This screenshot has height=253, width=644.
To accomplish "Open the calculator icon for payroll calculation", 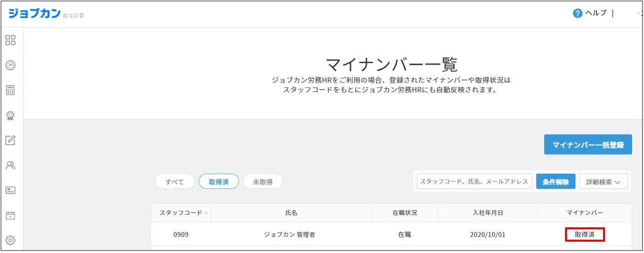I will (x=10, y=90).
